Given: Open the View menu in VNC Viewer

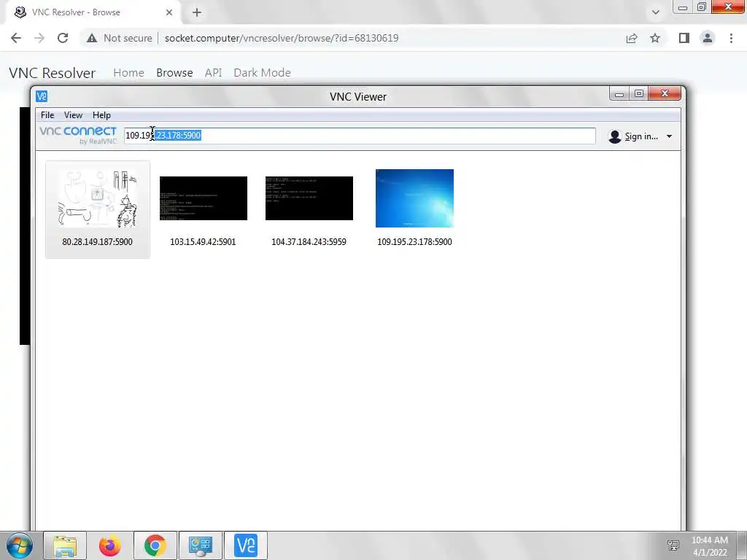Looking at the screenshot, I should point(74,114).
